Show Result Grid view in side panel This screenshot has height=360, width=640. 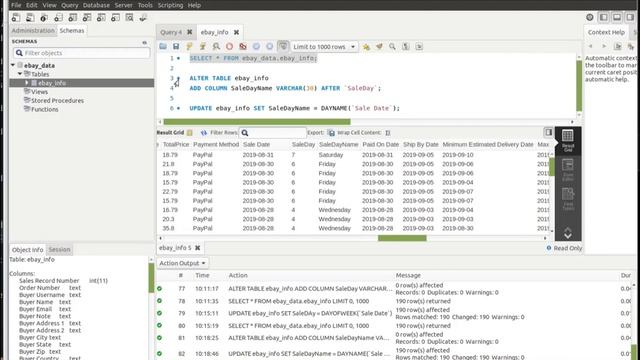coord(568,140)
